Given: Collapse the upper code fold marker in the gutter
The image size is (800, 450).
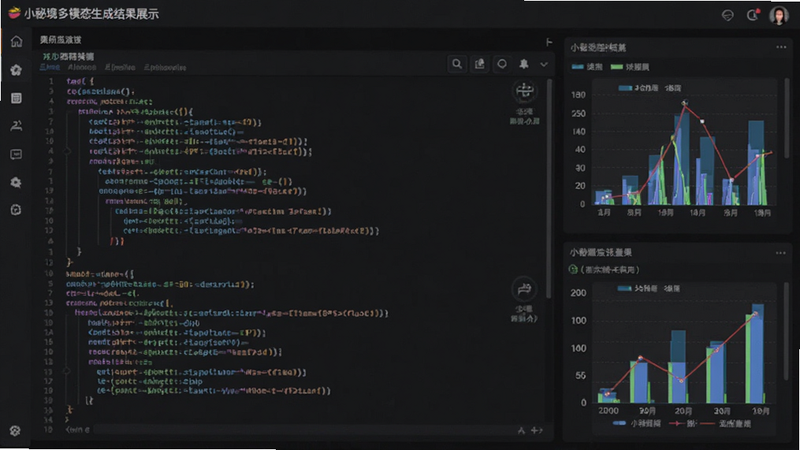Looking at the screenshot, I should 67,151.
